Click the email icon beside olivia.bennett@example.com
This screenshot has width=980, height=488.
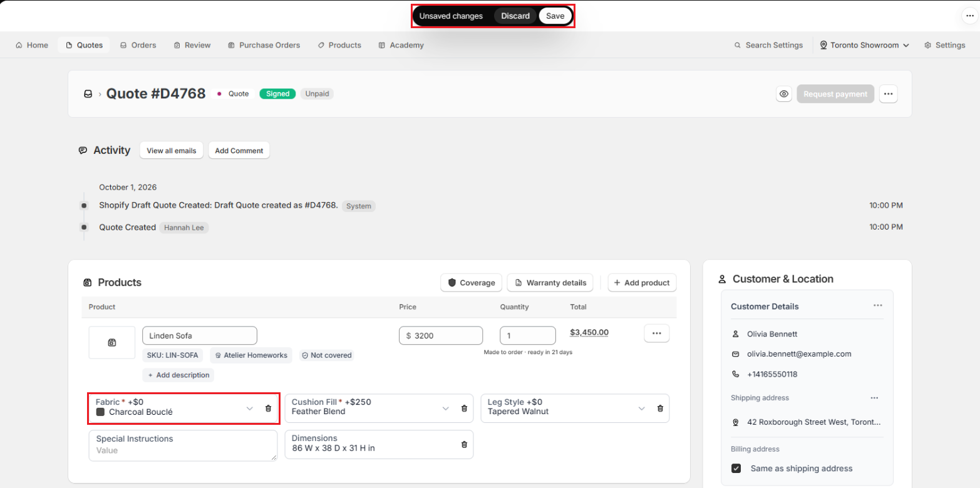[736, 354]
